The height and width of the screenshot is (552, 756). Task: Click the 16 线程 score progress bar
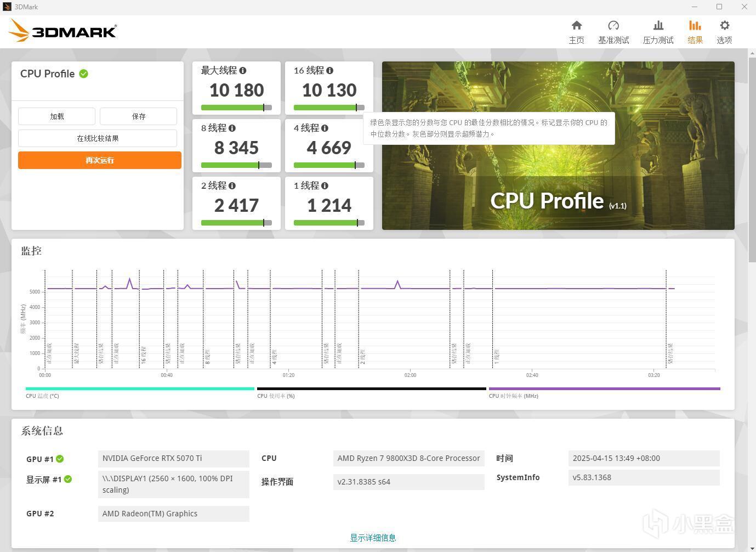click(329, 108)
